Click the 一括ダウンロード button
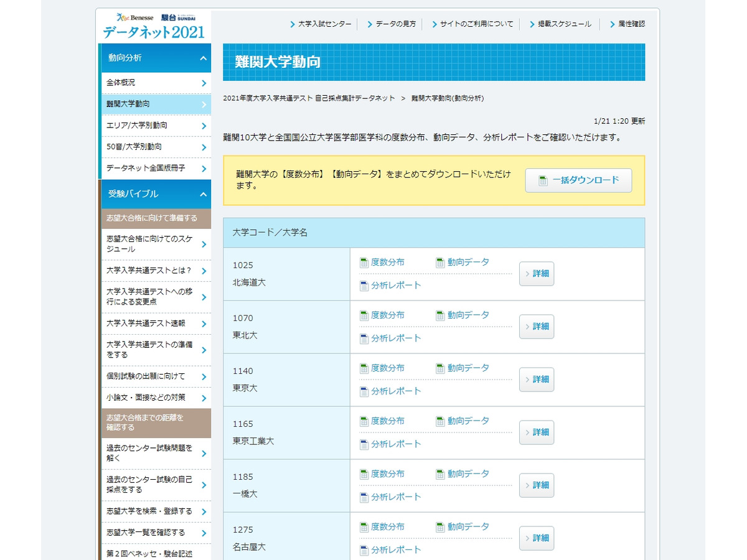 578,180
